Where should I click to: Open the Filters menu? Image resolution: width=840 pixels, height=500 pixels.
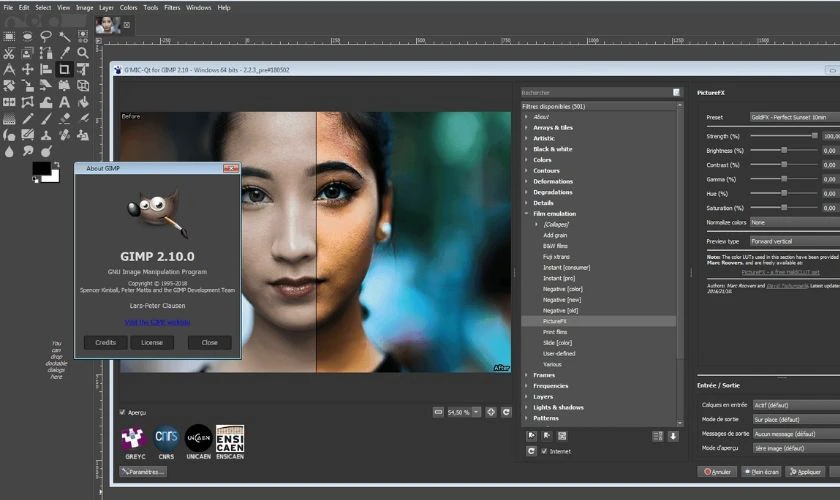tap(172, 8)
